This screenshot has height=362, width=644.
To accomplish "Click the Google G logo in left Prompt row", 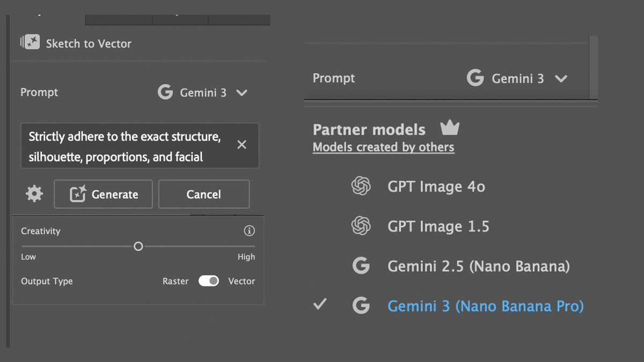I will point(165,92).
